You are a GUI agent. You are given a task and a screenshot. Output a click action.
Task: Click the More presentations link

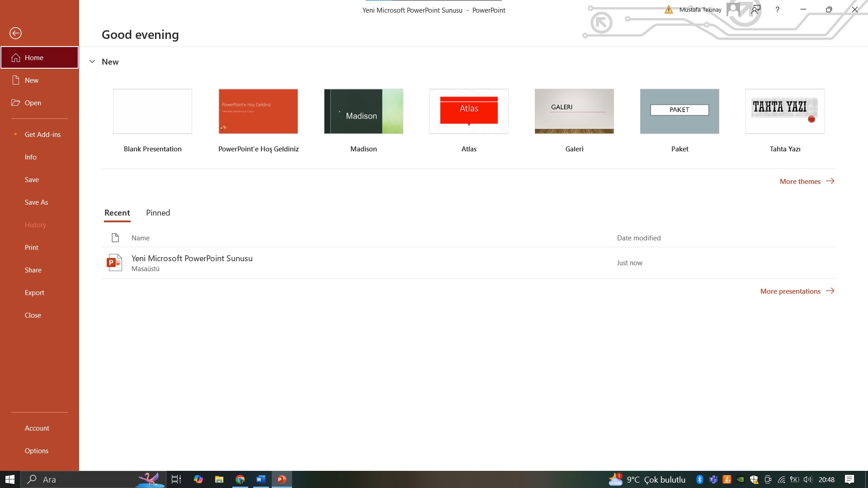pos(797,291)
